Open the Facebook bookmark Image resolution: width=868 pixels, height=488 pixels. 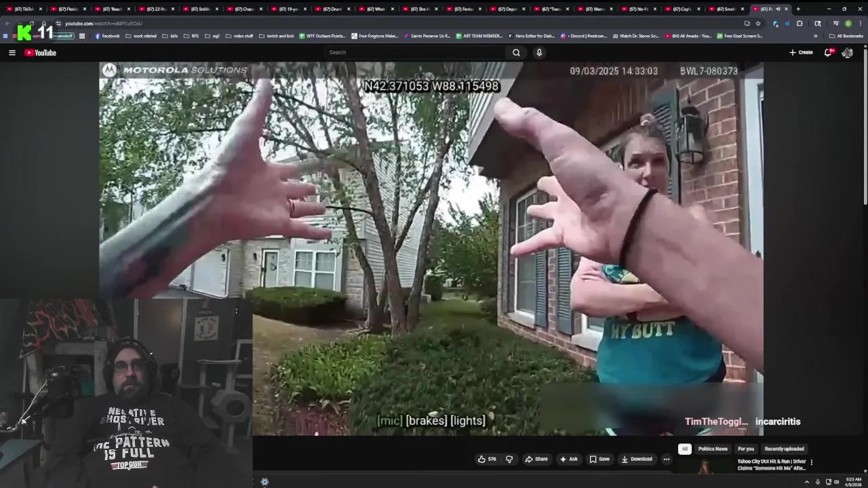[x=107, y=36]
